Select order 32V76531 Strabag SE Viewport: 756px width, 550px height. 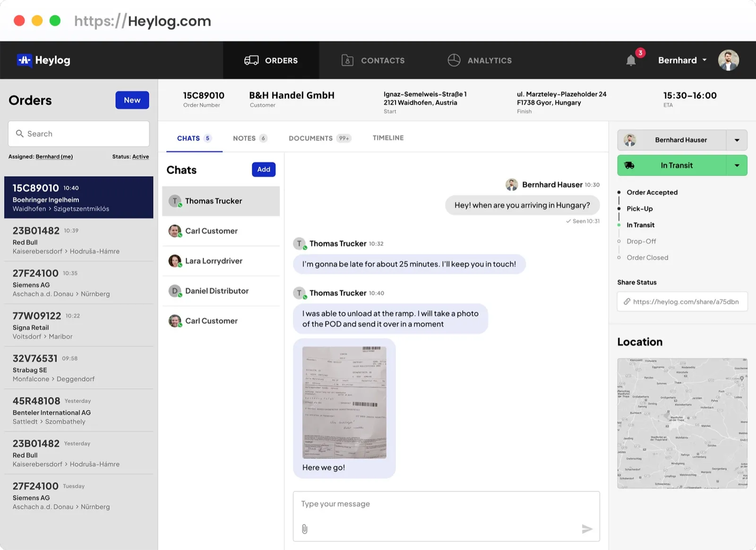click(x=79, y=368)
